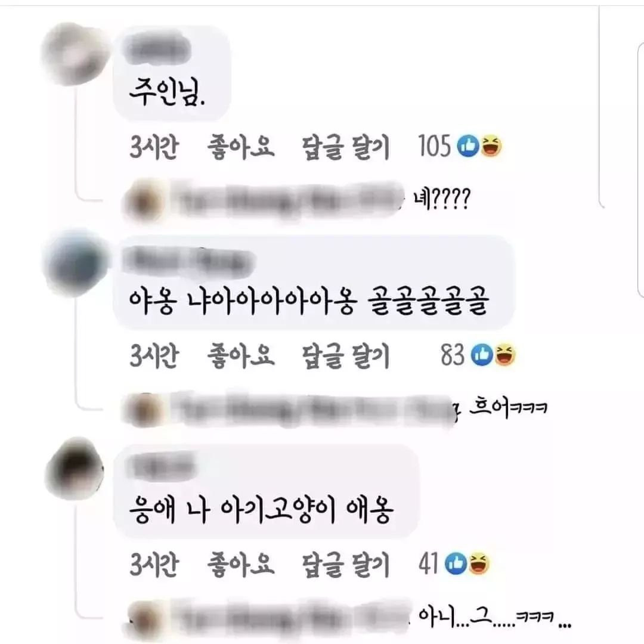
Task: Open blurred avatar of 야옹 commenter
Action: click(x=75, y=263)
